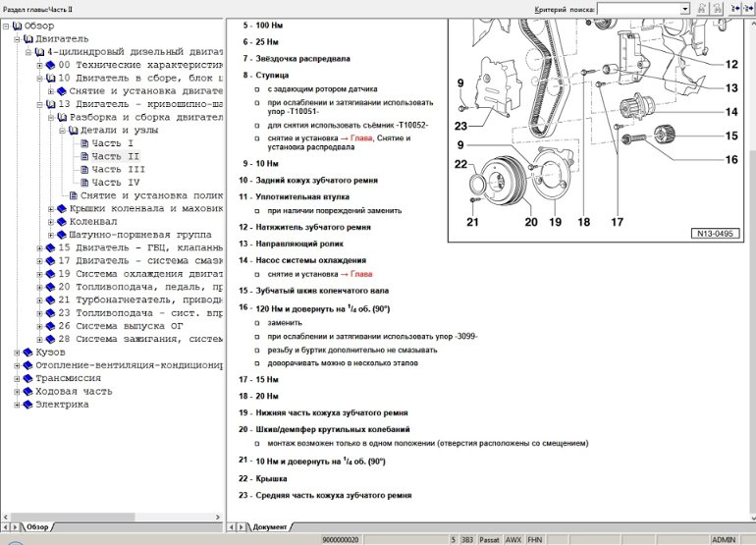
Task: Select Снятие и установка двигате tree row
Action: point(146,91)
